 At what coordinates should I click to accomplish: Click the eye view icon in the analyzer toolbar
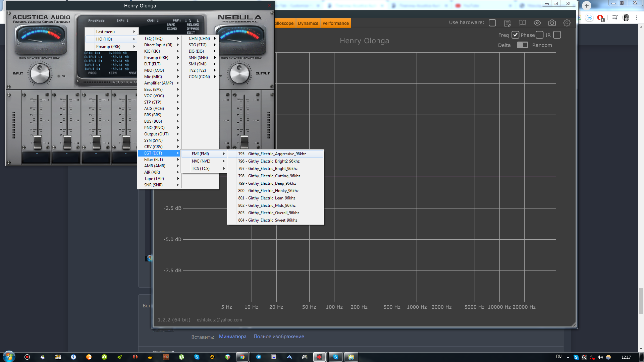click(537, 23)
